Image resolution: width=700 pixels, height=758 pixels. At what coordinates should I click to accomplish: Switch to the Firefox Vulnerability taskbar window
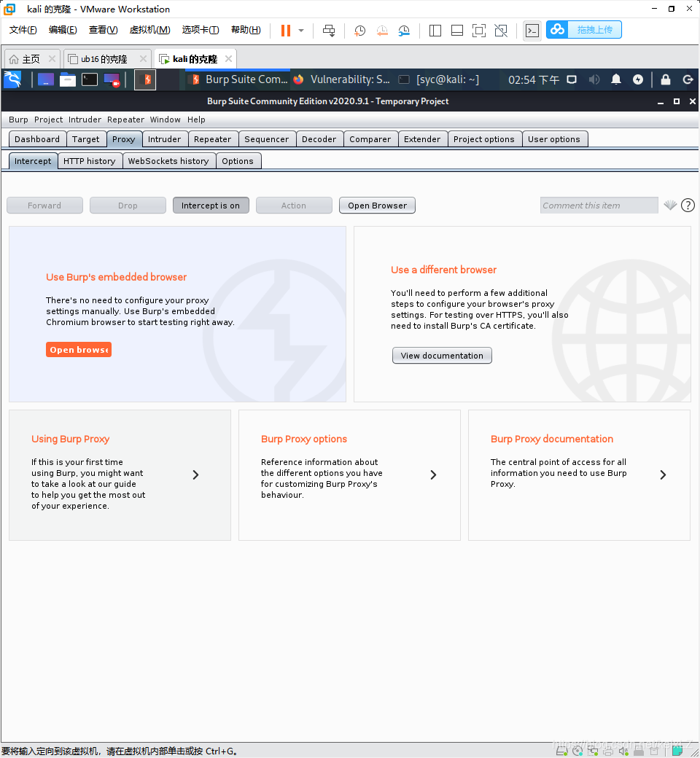341,79
